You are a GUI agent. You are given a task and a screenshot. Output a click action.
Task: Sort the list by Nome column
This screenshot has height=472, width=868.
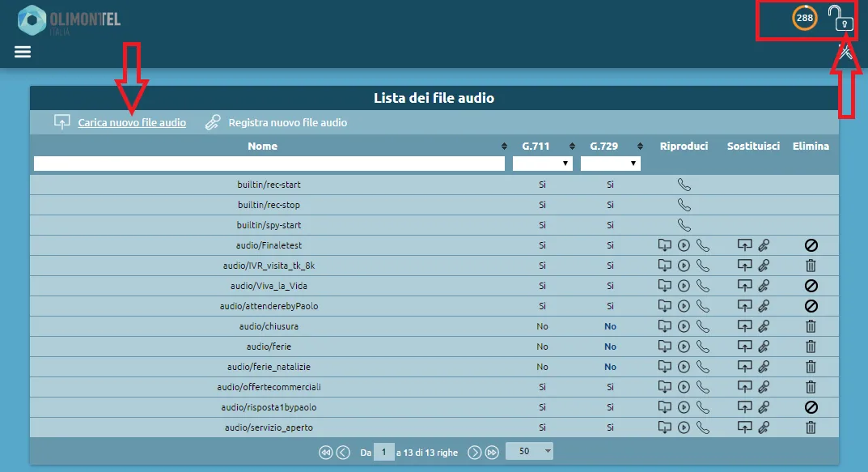tap(505, 147)
